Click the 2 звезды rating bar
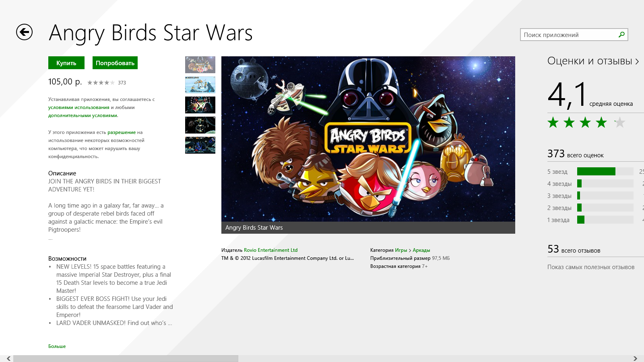The width and height of the screenshot is (644, 362). (x=605, y=208)
